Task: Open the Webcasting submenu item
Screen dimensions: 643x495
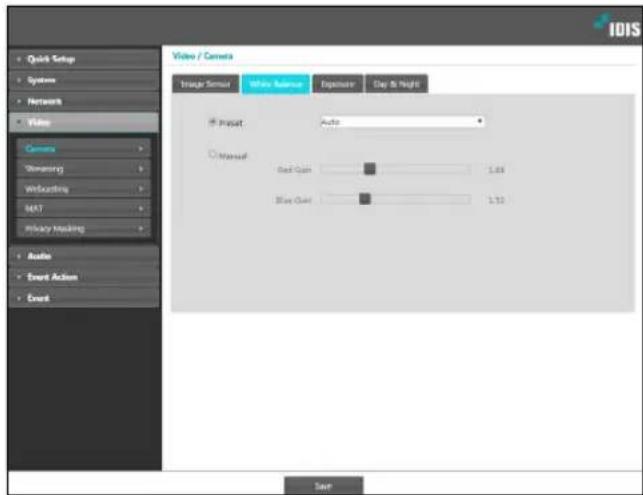Action: pyautogui.click(x=84, y=189)
